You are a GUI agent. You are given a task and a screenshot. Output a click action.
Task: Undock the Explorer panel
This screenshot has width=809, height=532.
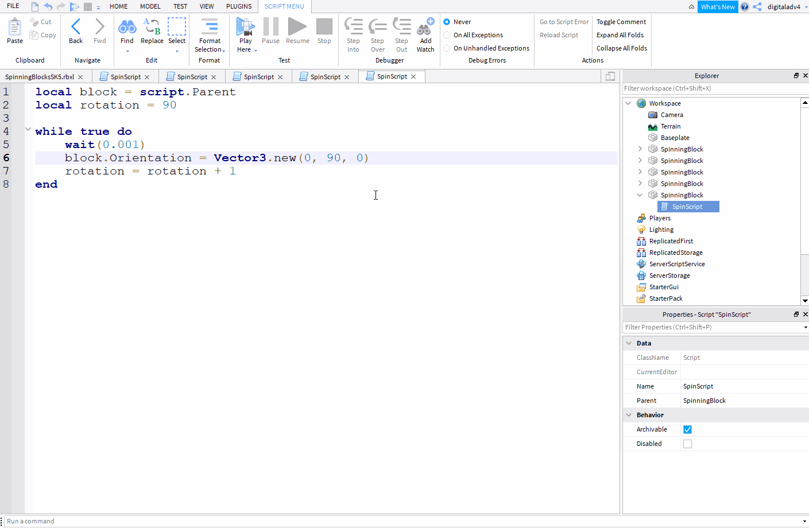pyautogui.click(x=796, y=76)
